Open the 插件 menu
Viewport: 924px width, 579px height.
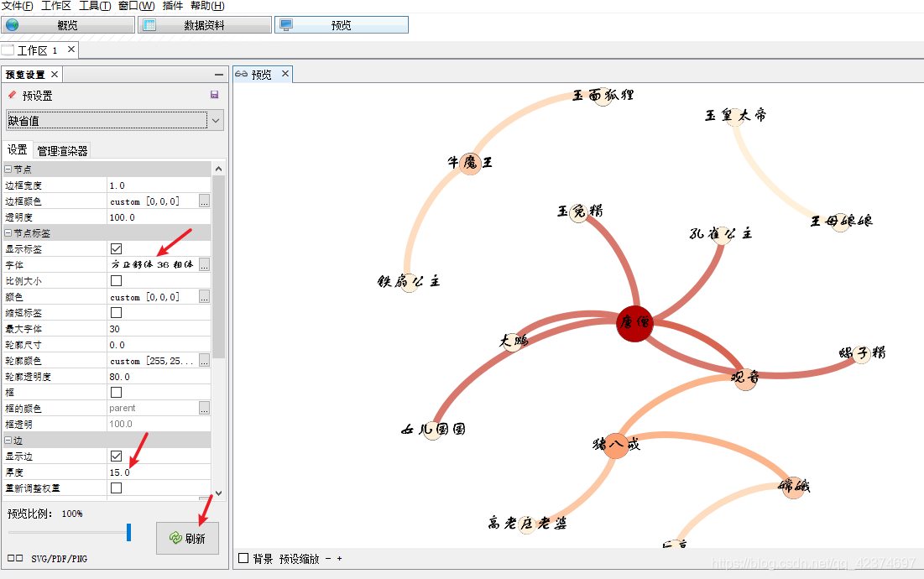coord(173,6)
